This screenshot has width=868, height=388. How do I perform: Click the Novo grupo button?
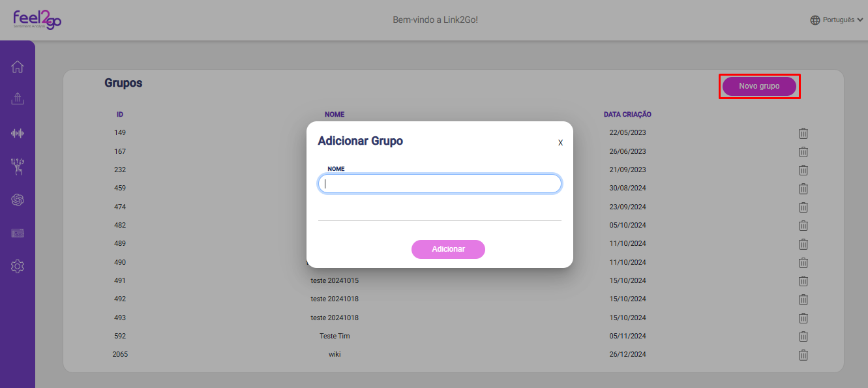click(x=759, y=86)
